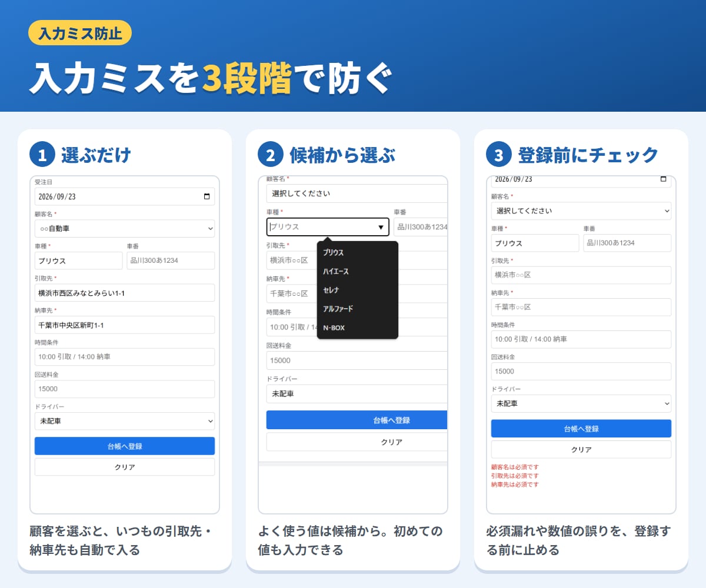The height and width of the screenshot is (588, 706).
Task: Click 時間条件 field in 登録前にチェック panel
Action: coord(581,339)
